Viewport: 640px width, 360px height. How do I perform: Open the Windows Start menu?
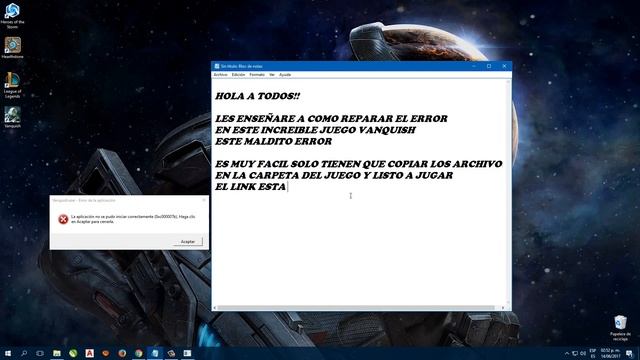pyautogui.click(x=8, y=353)
